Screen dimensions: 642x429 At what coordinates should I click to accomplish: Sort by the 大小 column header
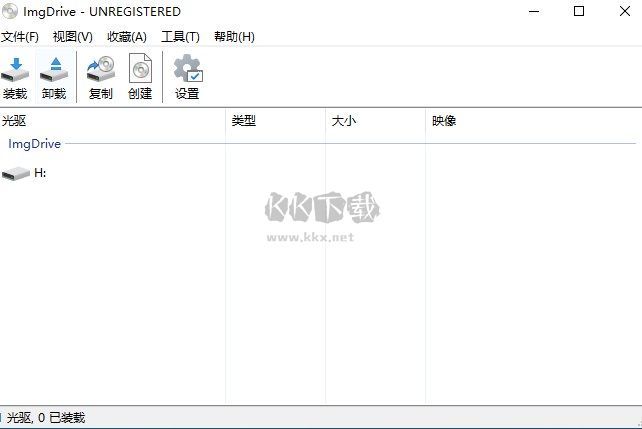[x=375, y=121]
